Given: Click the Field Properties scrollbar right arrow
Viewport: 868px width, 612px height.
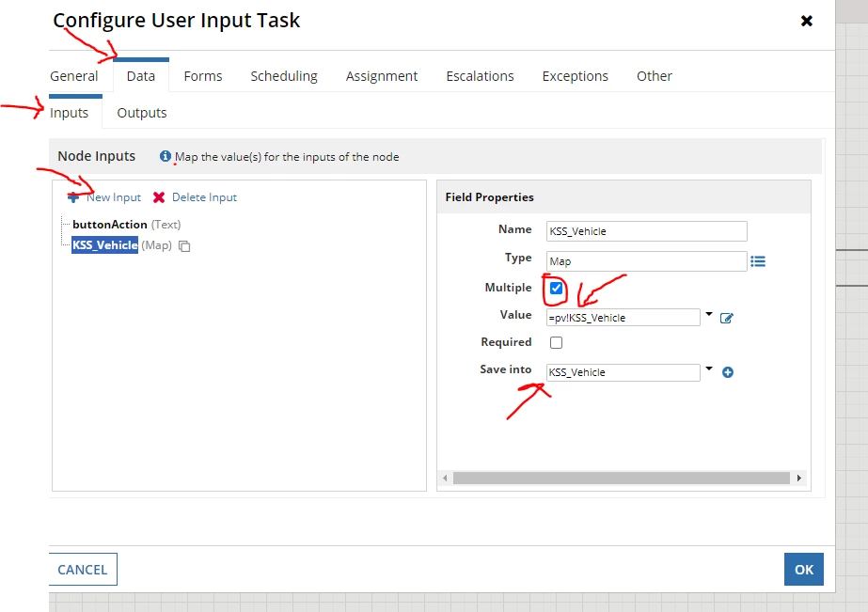Looking at the screenshot, I should 798,479.
